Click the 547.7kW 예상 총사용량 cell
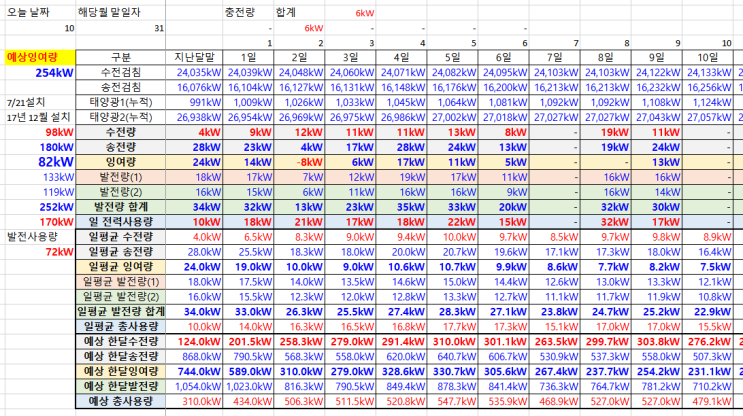This screenshot has height=416, width=743. click(452, 401)
